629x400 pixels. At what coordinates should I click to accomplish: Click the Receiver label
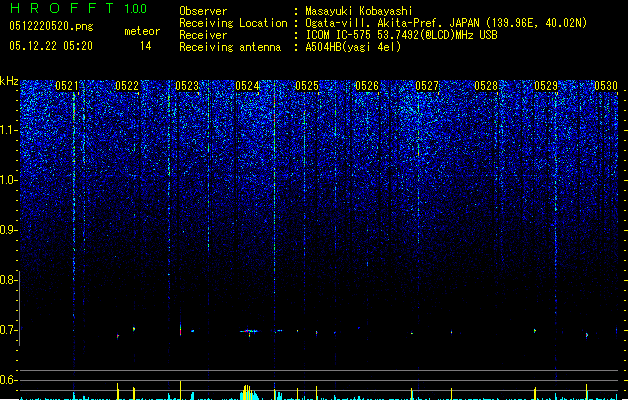203,35
